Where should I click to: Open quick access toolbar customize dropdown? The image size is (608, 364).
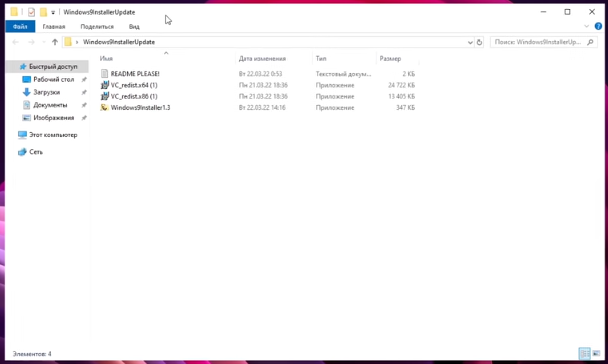tap(53, 12)
